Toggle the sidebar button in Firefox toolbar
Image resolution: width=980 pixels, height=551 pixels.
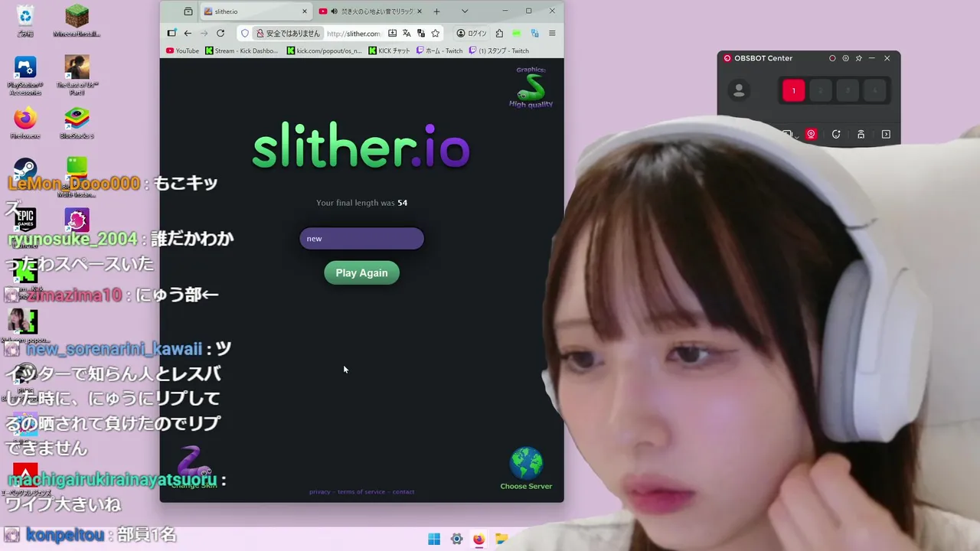(x=171, y=33)
